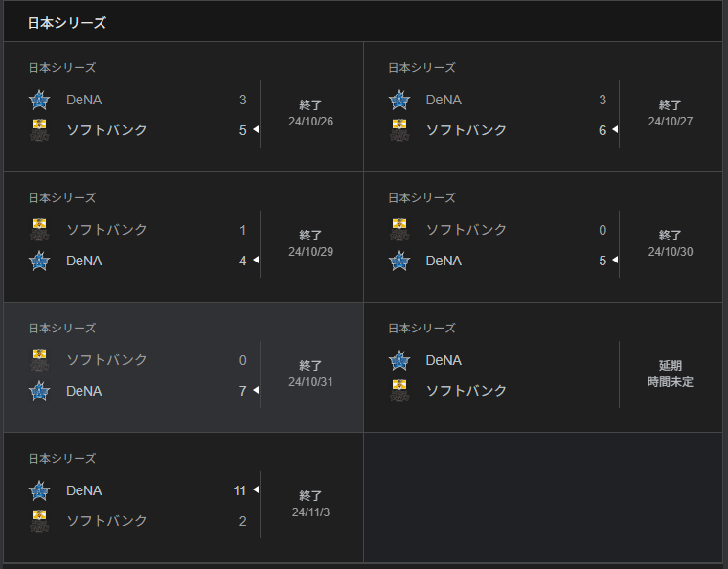Open the 24/10/26 game result status
The image size is (728, 569).
coord(310,113)
